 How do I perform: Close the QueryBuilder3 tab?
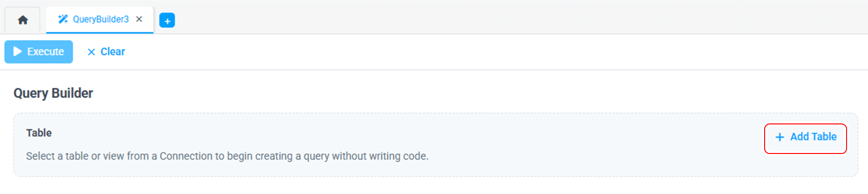coord(139,19)
